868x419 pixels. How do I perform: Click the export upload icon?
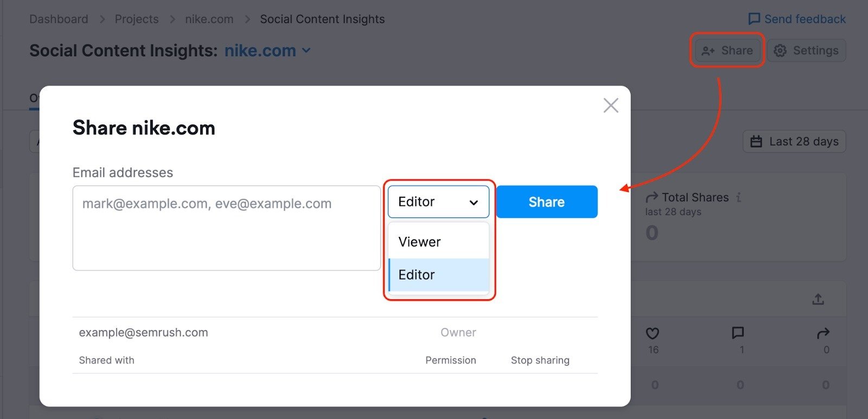818,299
